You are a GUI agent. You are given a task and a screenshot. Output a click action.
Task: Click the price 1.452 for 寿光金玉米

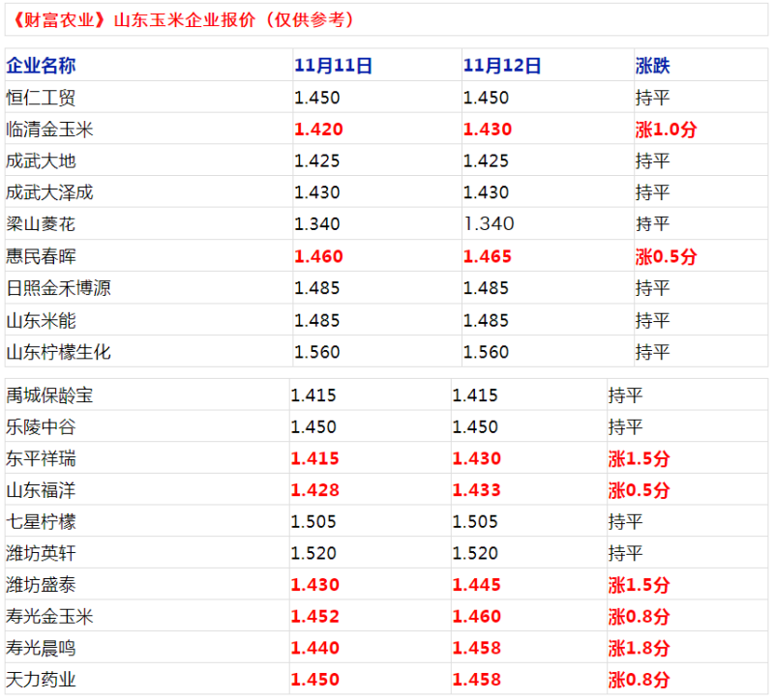314,616
